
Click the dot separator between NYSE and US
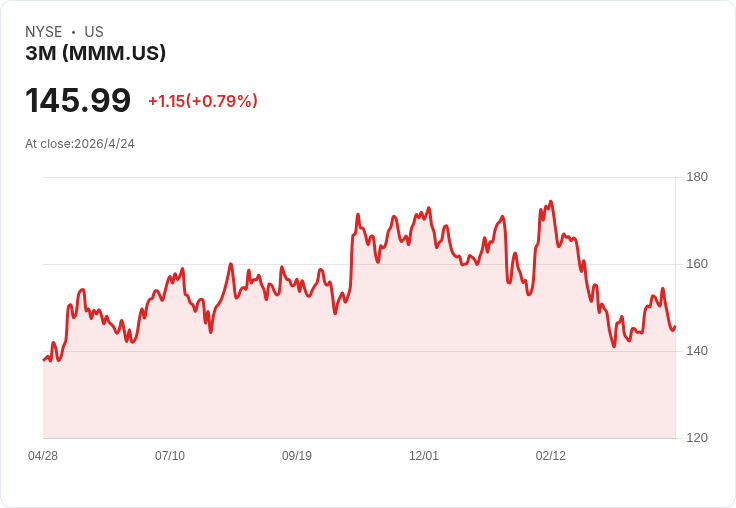click(x=73, y=32)
